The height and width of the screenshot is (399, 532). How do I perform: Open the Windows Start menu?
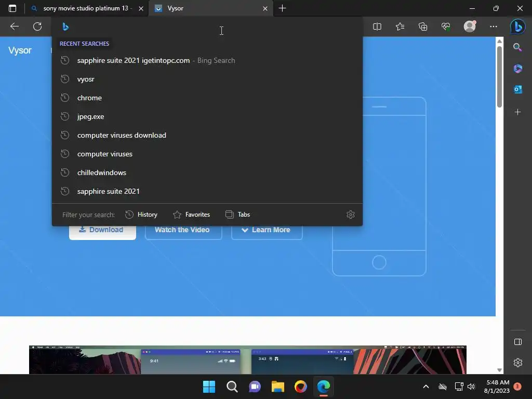(x=209, y=387)
